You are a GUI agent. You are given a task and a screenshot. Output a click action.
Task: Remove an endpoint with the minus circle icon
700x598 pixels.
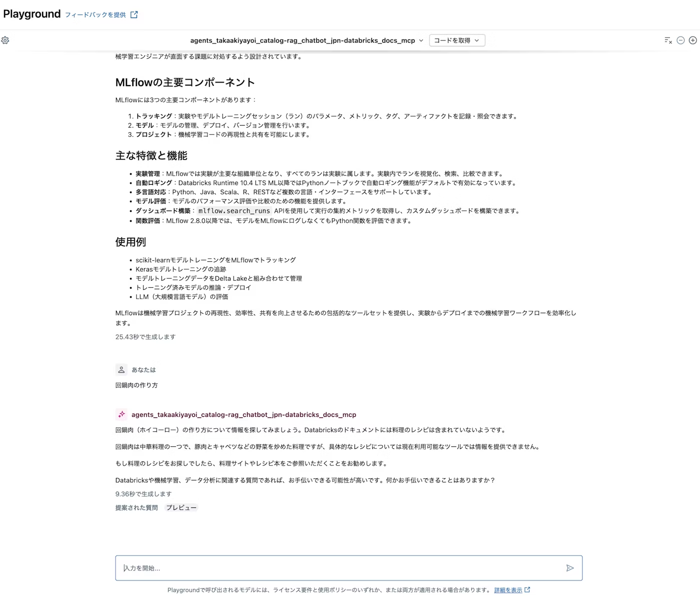[680, 41]
